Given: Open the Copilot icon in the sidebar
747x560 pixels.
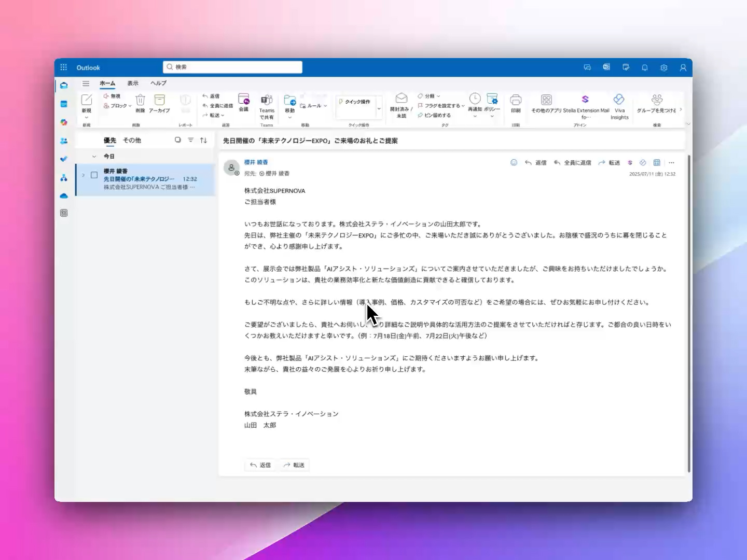Looking at the screenshot, I should tap(64, 122).
